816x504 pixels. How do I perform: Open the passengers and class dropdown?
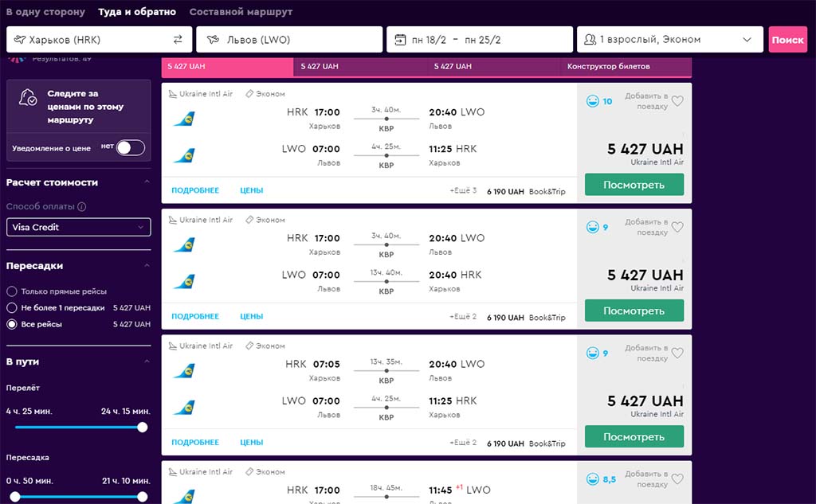click(668, 40)
